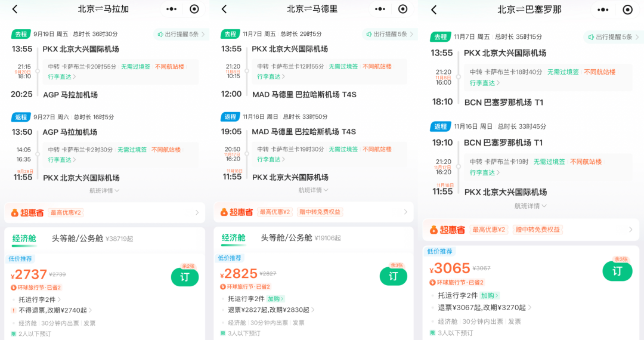The width and height of the screenshot is (644, 340).
Task: Tap MAD 马德里 巴拉哈斯机场 T4S arrival row
Action: pos(304,95)
